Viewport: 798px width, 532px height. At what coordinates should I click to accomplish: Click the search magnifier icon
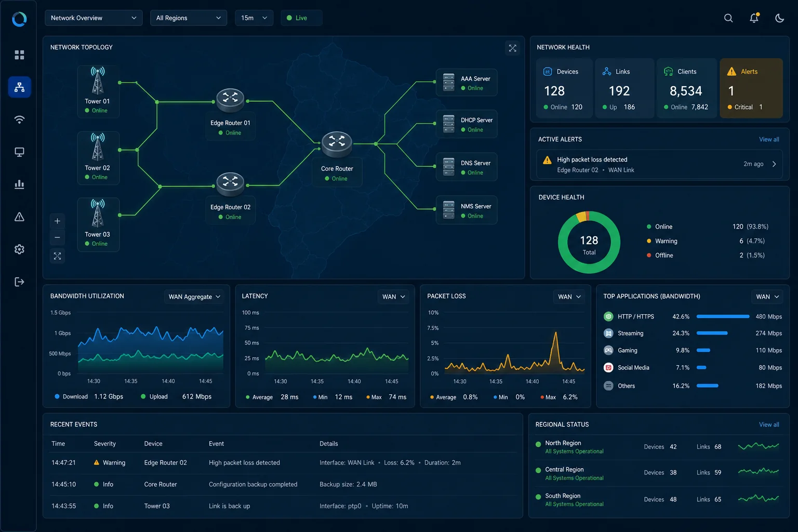click(x=728, y=18)
